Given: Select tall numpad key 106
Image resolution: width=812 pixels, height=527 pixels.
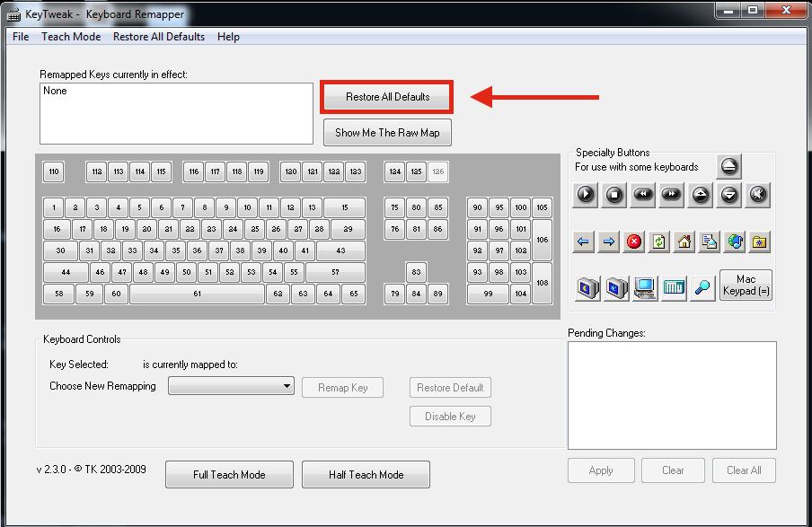Looking at the screenshot, I should coord(543,241).
